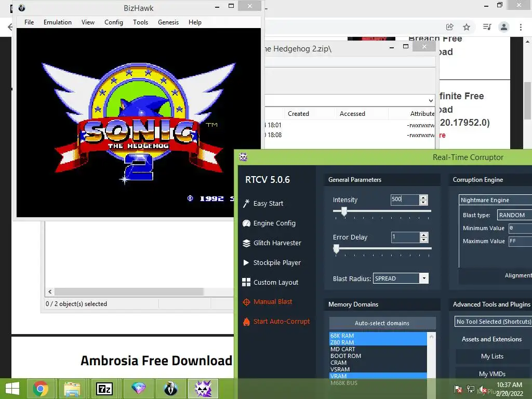Open Engine Config section

274,223
